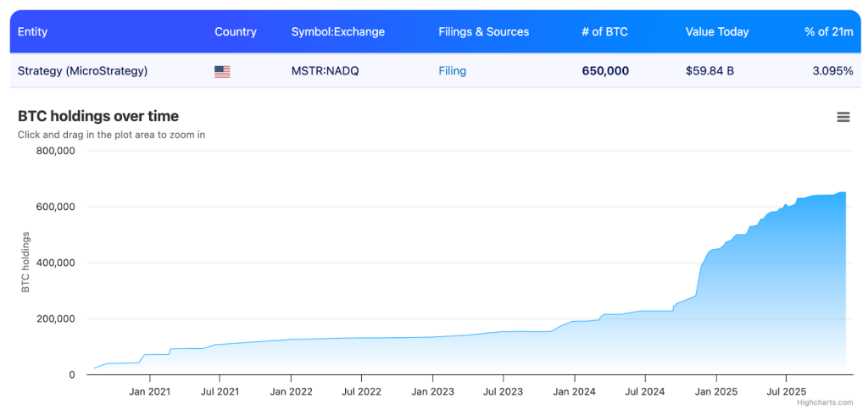868x415 pixels.
Task: Click the Jan 2024 x-axis label
Action: point(574,391)
